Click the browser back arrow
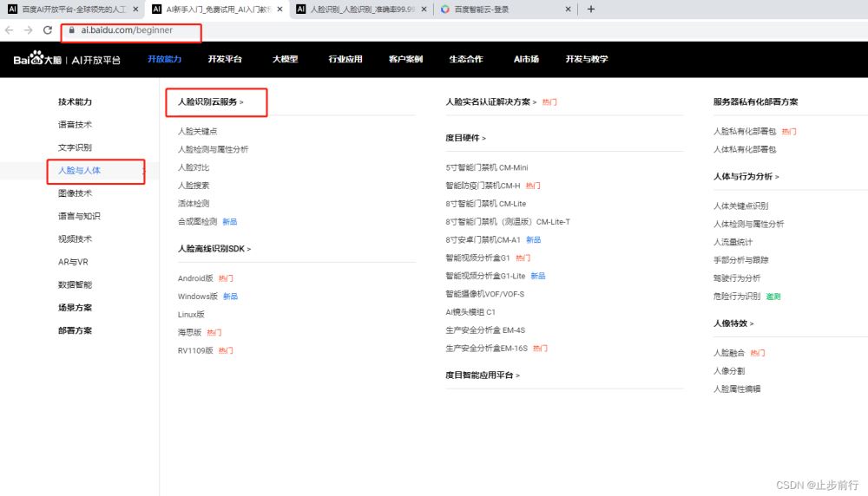868x496 pixels. (9, 29)
